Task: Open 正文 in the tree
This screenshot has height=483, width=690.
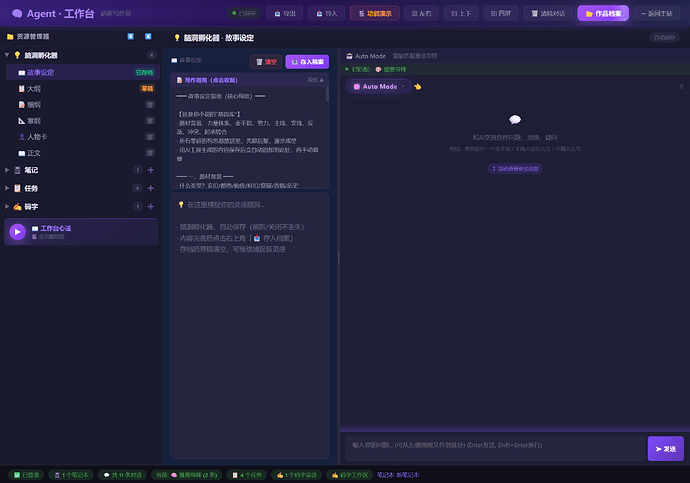Action: point(82,153)
